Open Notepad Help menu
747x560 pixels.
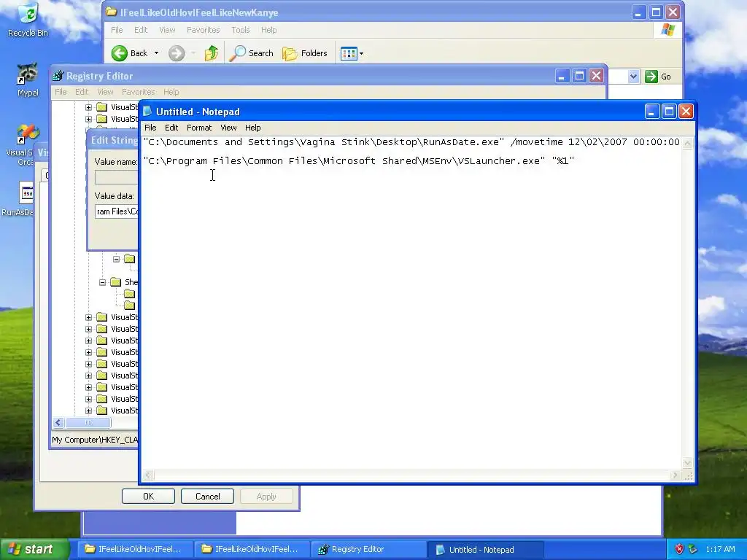tap(252, 128)
